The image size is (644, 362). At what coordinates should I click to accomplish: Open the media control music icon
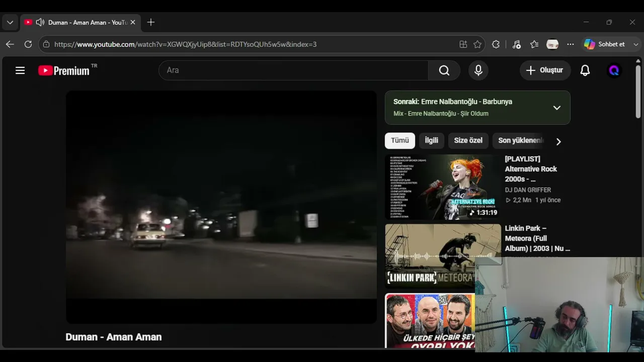pos(516,44)
